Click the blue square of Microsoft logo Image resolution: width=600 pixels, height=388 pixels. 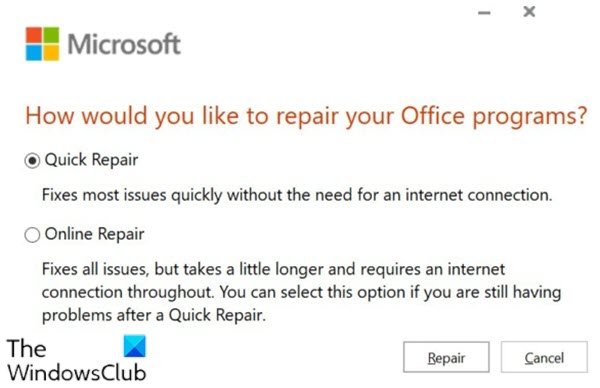pos(33,53)
